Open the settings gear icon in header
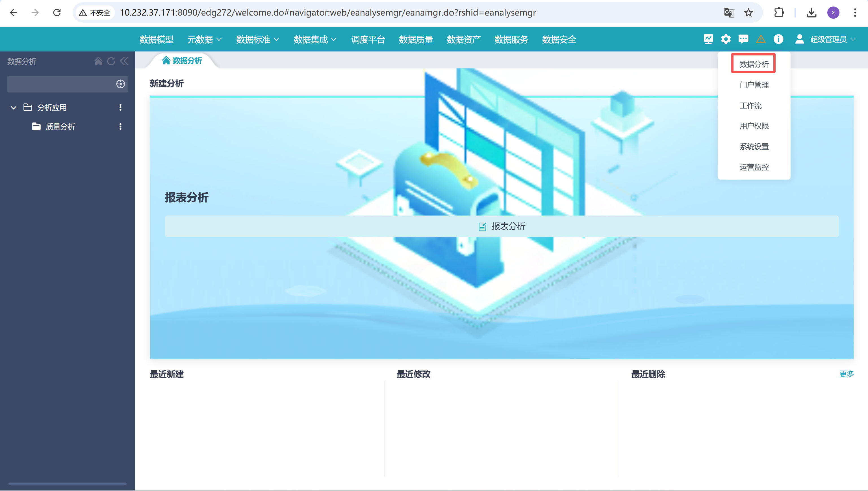Image resolution: width=868 pixels, height=491 pixels. [x=726, y=40]
